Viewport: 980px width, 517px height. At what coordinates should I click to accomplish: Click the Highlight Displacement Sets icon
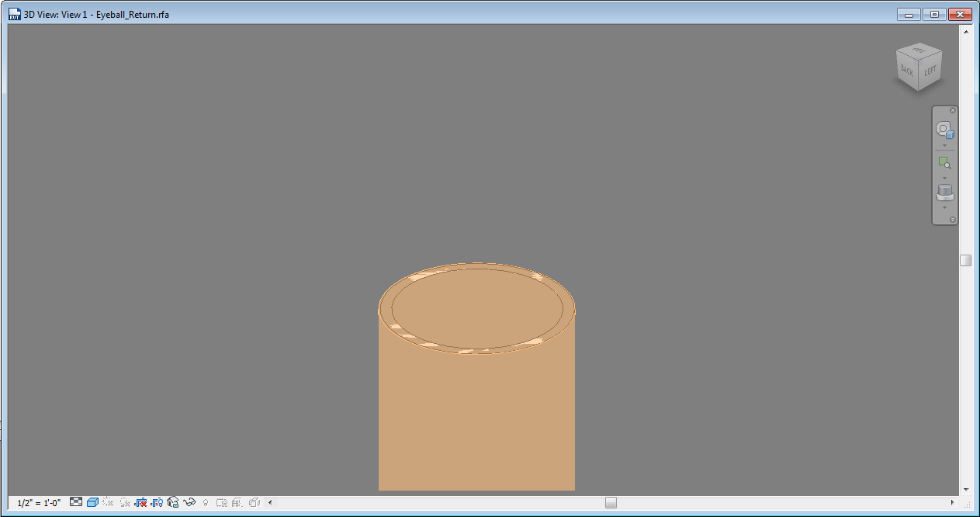click(255, 503)
